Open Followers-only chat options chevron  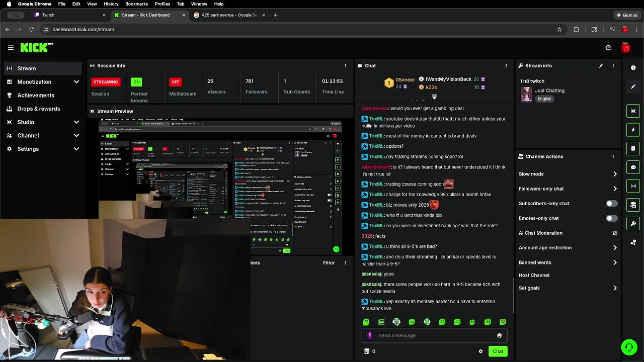click(x=615, y=189)
